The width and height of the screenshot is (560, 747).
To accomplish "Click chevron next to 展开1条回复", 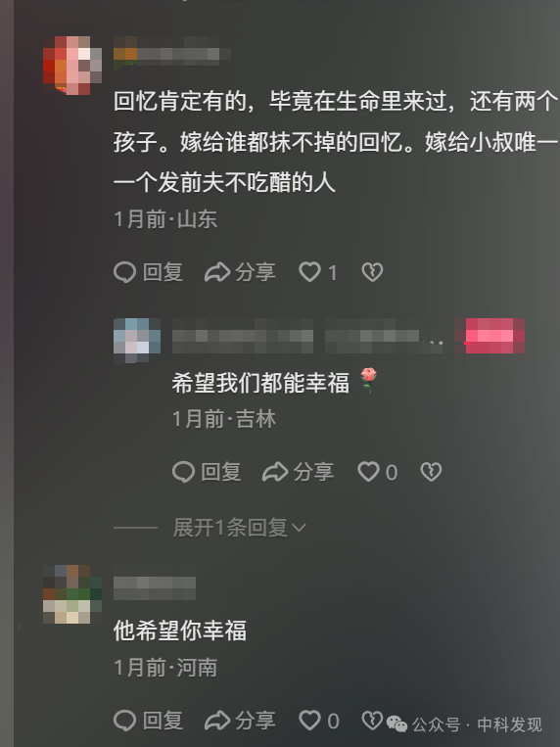I will pos(299,528).
